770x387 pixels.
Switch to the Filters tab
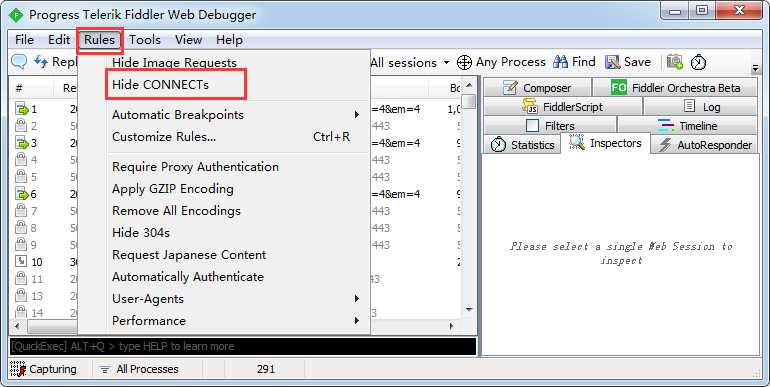pos(550,126)
